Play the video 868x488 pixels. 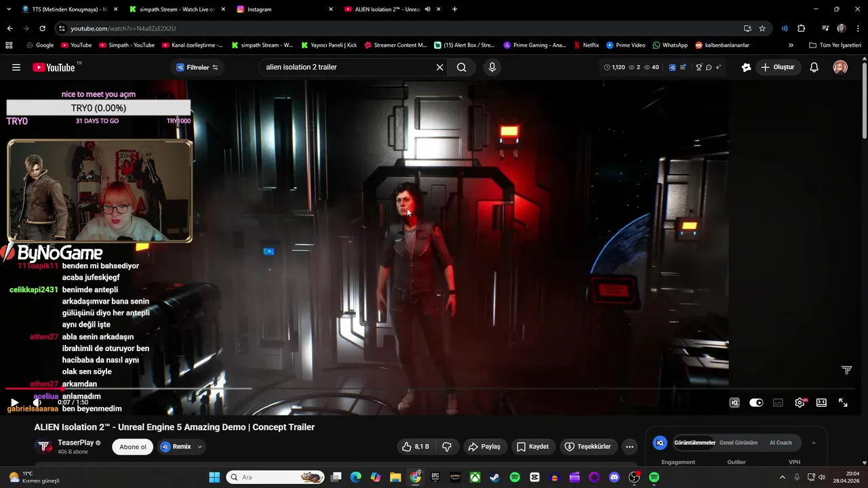[x=14, y=403]
